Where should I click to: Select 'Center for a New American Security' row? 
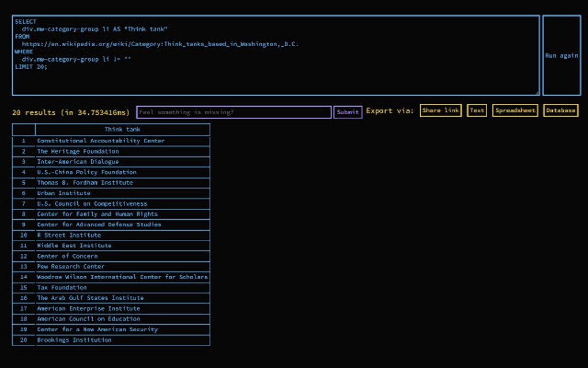111,329
